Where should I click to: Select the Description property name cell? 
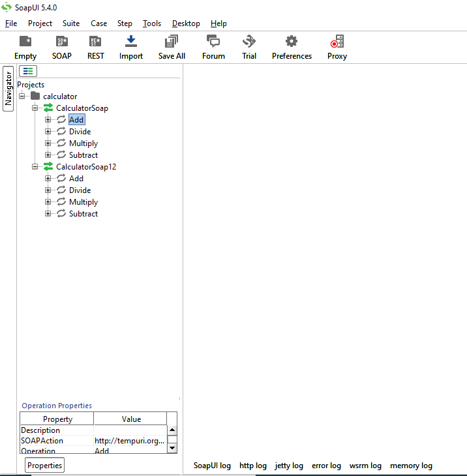(x=57, y=430)
